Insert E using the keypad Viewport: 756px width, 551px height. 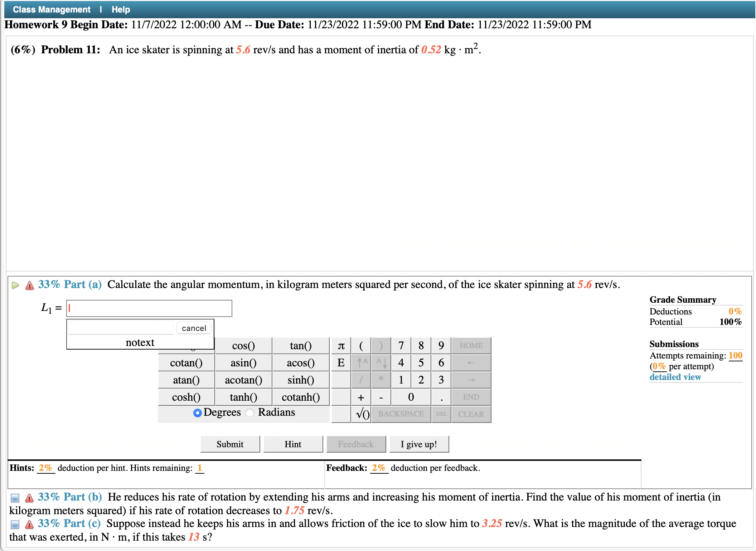click(340, 362)
